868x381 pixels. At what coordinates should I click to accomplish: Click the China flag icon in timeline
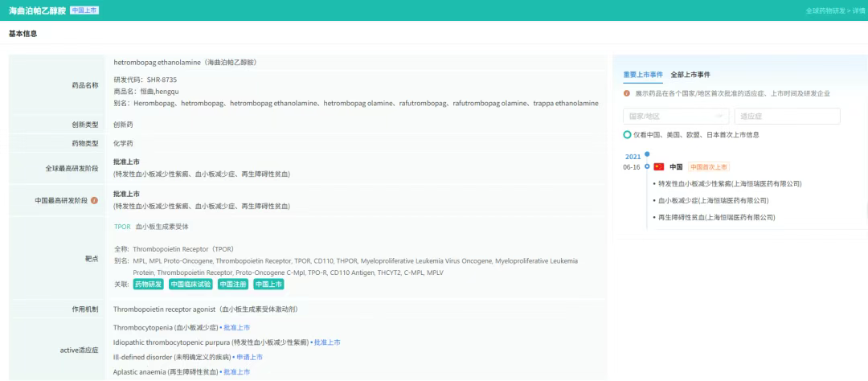(659, 167)
